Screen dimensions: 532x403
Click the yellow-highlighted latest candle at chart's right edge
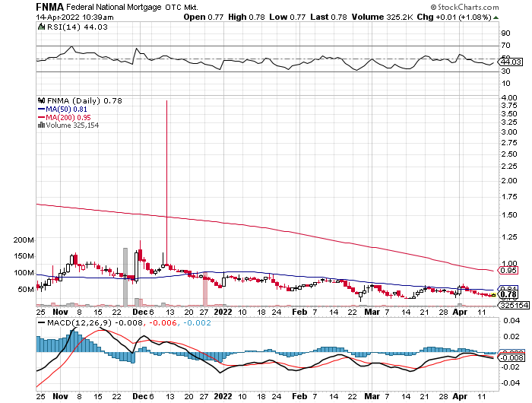tap(494, 295)
